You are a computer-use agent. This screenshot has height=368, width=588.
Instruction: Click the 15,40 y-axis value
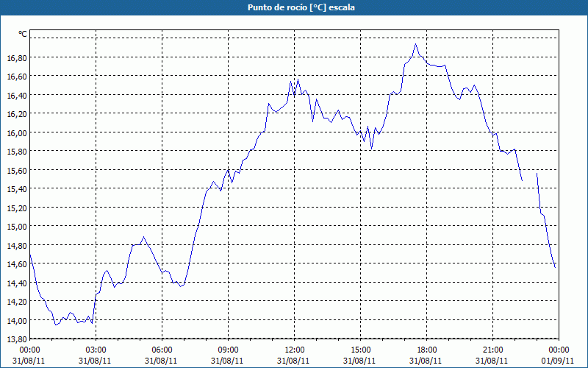click(x=17, y=189)
